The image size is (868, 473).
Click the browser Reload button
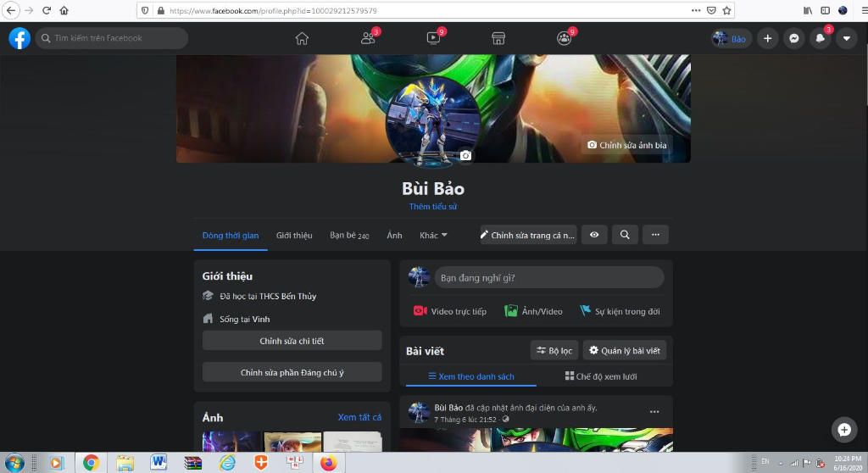tap(47, 10)
